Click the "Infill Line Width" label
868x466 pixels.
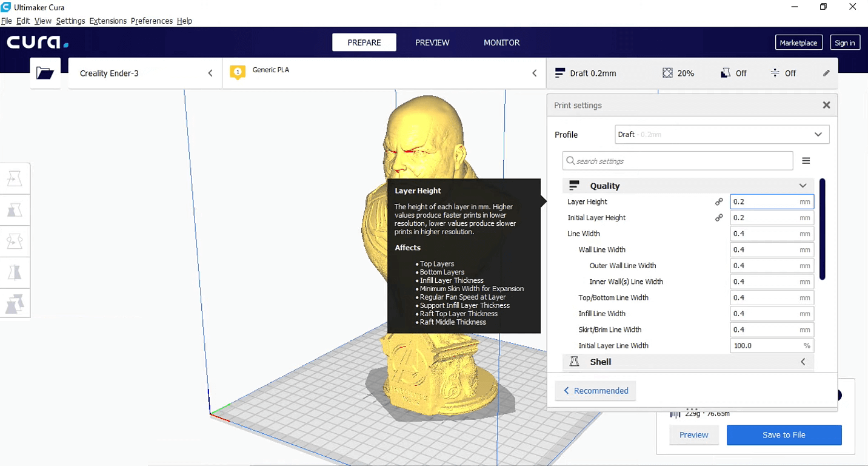click(x=602, y=314)
